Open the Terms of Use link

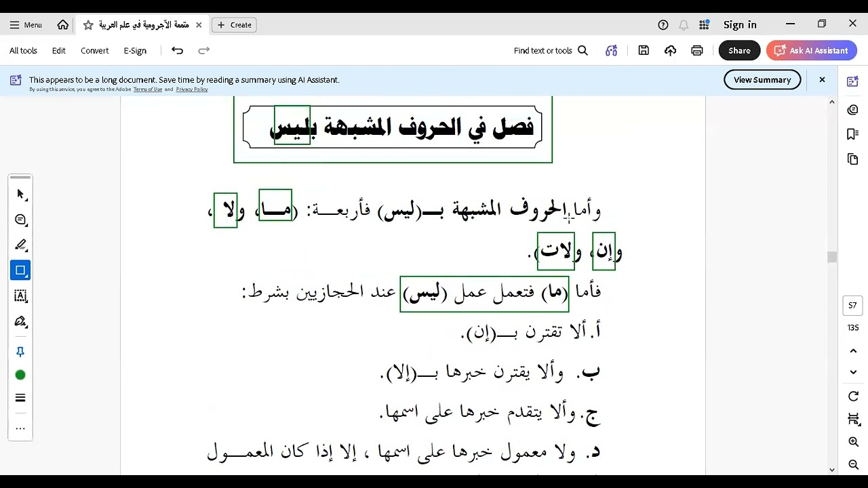tap(148, 89)
